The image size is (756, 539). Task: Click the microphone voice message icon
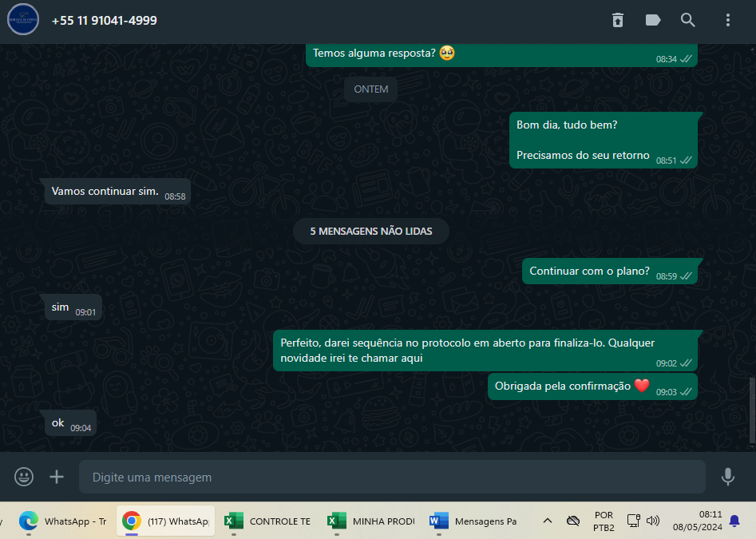click(x=728, y=477)
